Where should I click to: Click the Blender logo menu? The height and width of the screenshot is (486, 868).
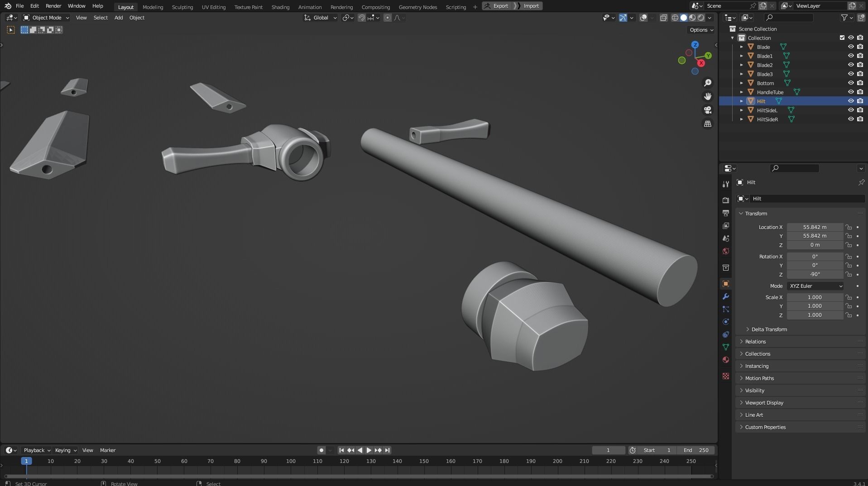8,6
